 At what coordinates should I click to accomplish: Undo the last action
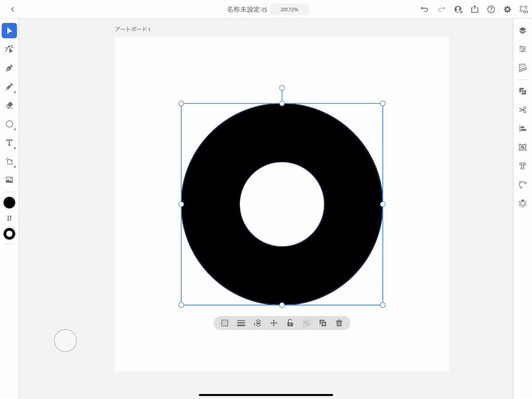tap(424, 9)
